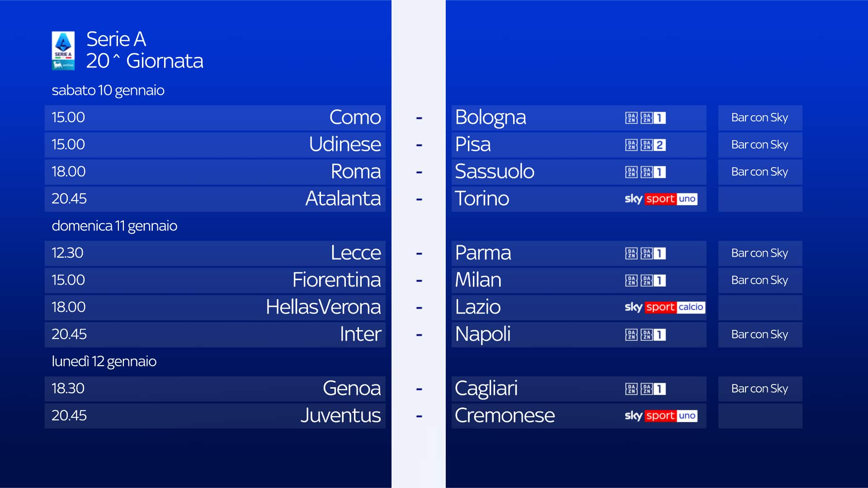Select the lunedì 12 gennaio heading

click(x=104, y=361)
